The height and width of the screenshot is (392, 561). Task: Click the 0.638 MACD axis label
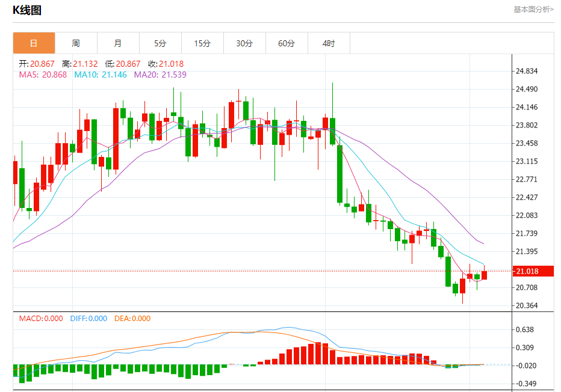coord(525,329)
